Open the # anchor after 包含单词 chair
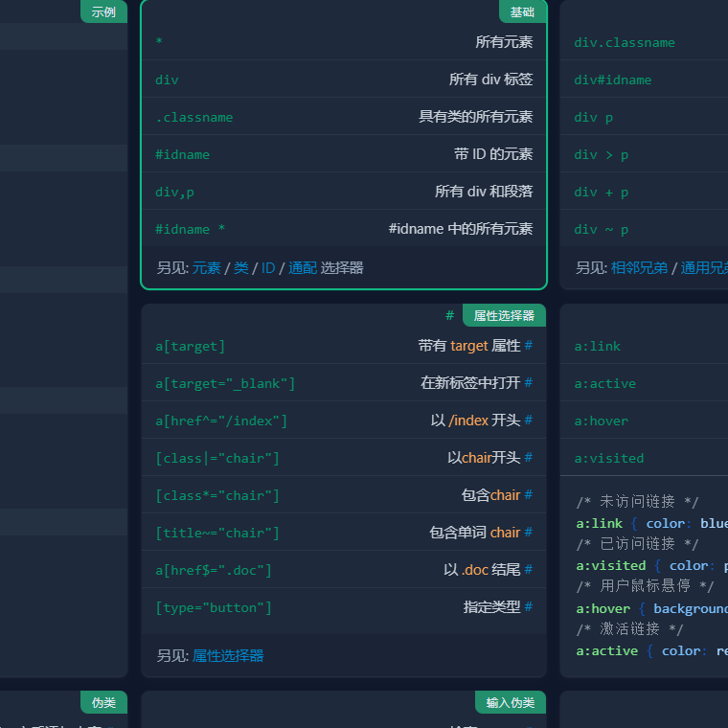The image size is (728, 728). click(529, 532)
